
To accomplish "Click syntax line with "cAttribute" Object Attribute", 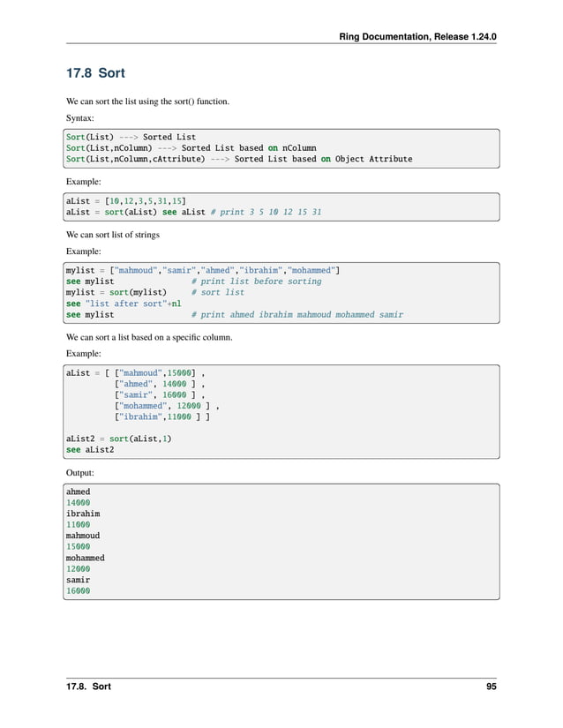I will (239, 159).
